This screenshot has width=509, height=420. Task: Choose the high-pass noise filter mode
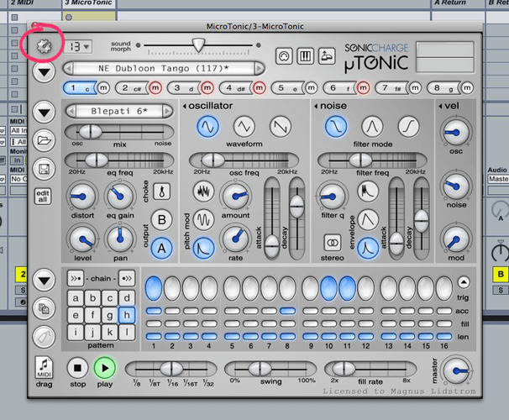tap(409, 126)
